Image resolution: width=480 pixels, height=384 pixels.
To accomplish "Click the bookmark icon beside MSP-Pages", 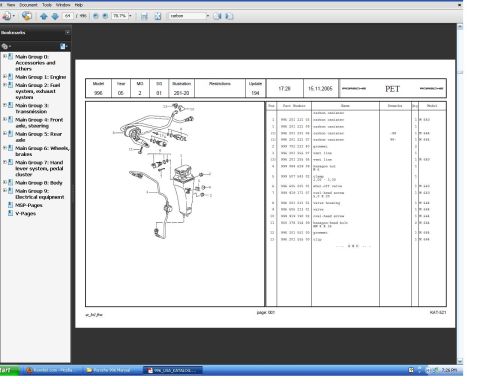I will [x=10, y=205].
